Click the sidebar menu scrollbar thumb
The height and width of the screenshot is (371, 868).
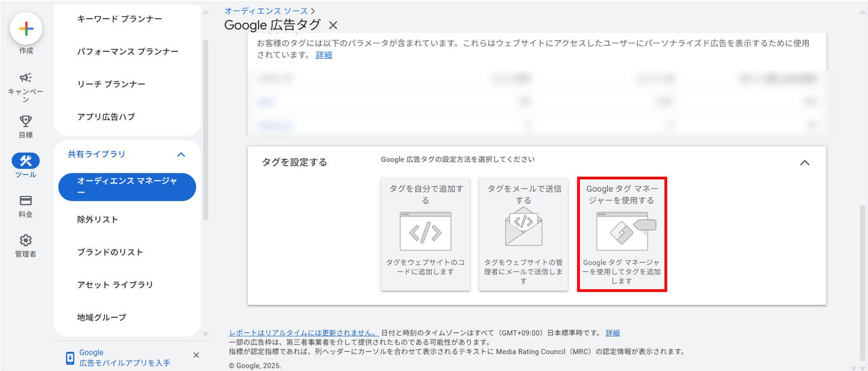[x=206, y=130]
